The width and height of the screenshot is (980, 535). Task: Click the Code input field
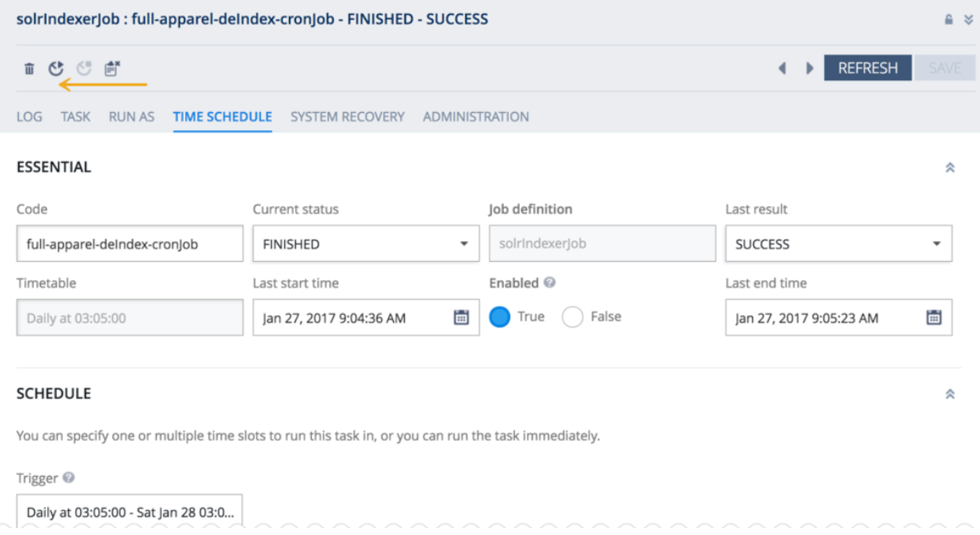tap(130, 244)
